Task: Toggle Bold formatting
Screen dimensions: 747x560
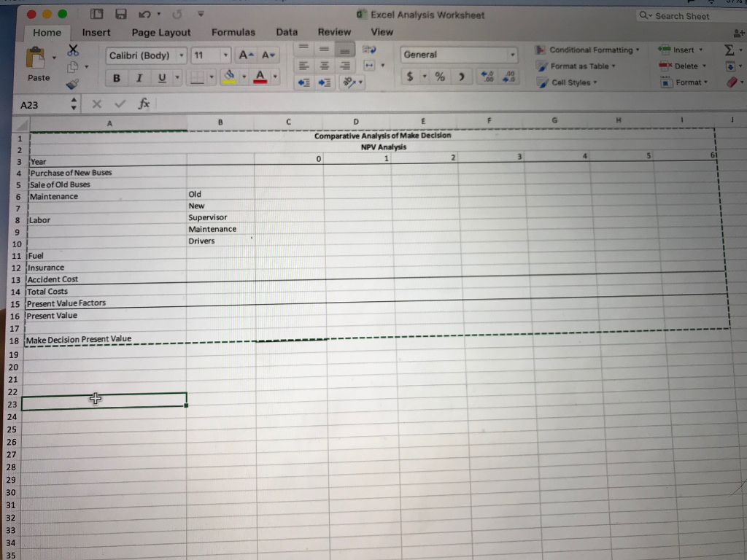Action: (116, 78)
